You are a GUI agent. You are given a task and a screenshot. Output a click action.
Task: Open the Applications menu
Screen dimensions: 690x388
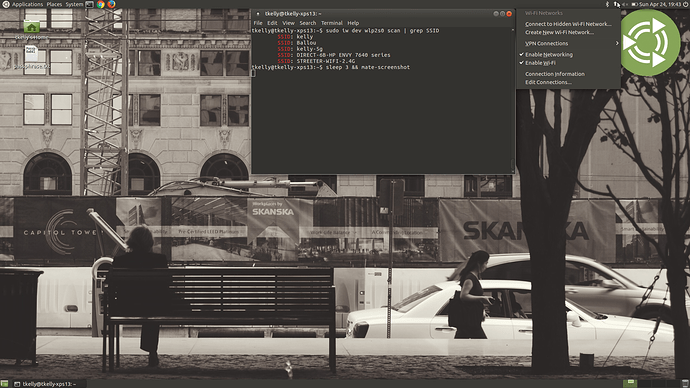tap(27, 4)
